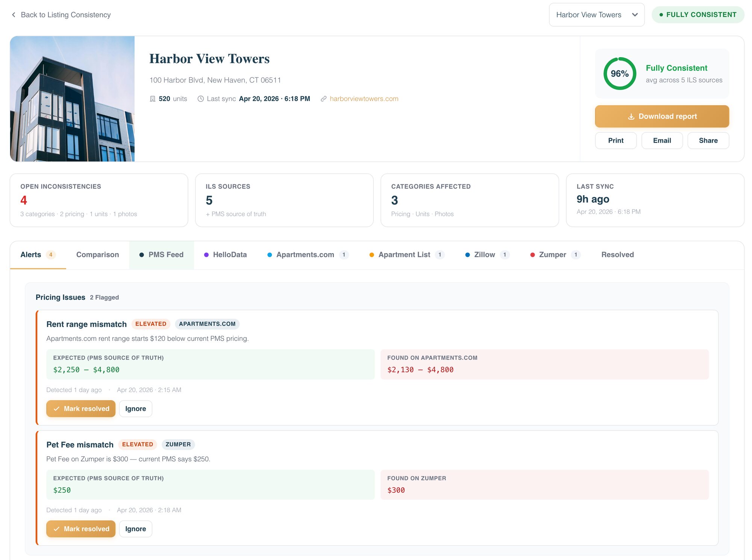Screen dimensions: 752x560
Task: Click the checkmark icon in Rent range Mark resolved
Action: 56,409
